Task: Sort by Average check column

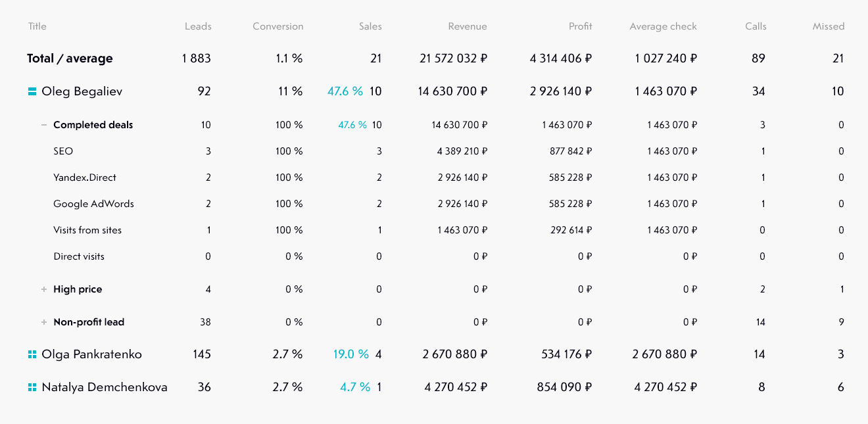Action: [x=663, y=27]
